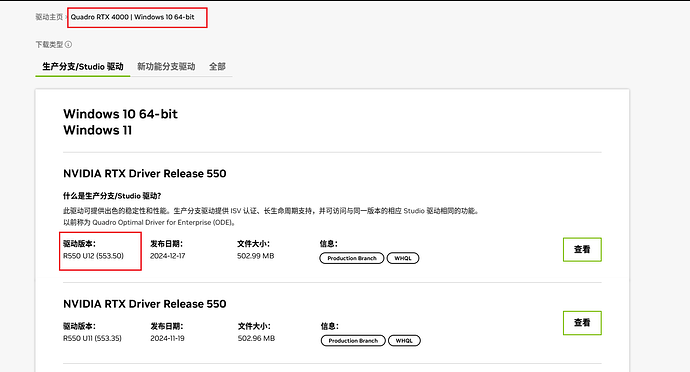Click the R550 U11 (553.35) version text
The image size is (690, 372).
click(92, 338)
